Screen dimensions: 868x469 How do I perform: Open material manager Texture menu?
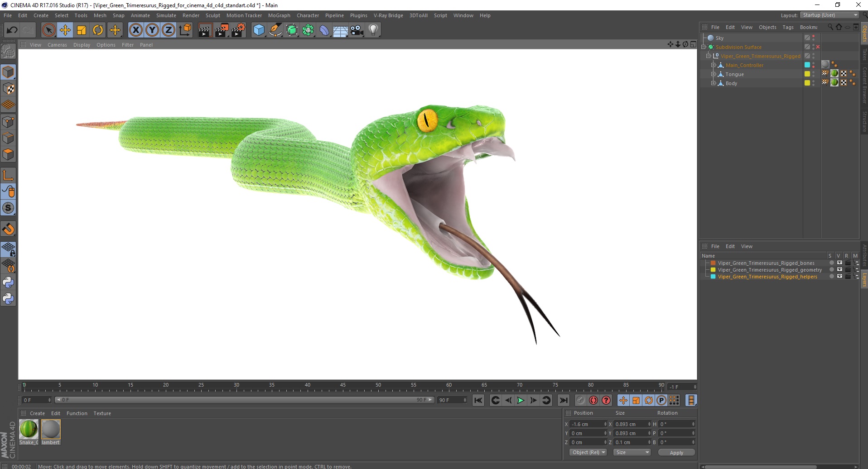click(102, 413)
